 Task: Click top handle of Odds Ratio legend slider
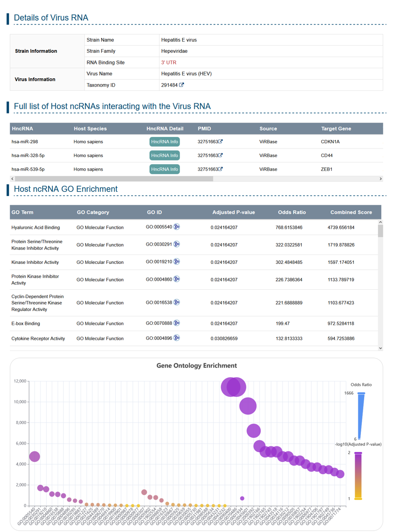click(x=361, y=394)
